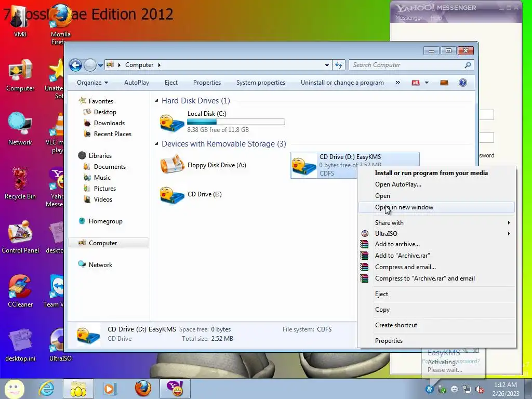Image resolution: width=532 pixels, height=399 pixels.
Task: Choose Open in new window
Action: point(436,207)
